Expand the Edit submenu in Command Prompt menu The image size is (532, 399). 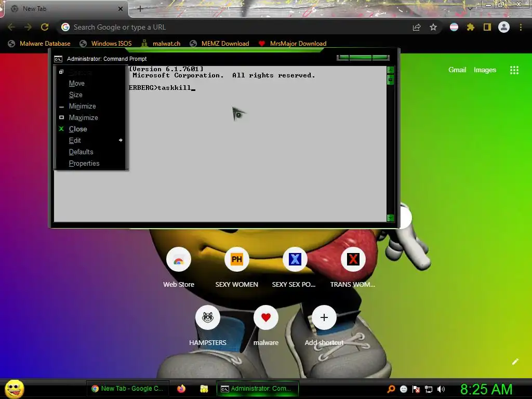tap(91, 140)
